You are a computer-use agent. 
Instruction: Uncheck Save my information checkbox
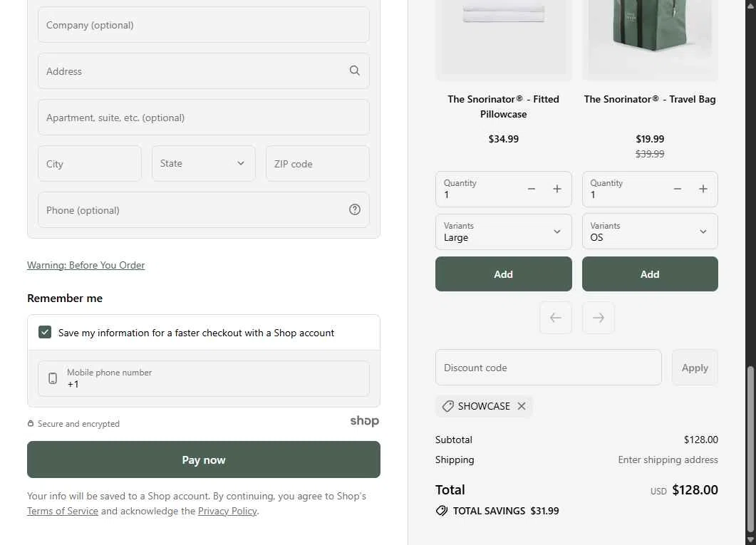[x=45, y=332]
